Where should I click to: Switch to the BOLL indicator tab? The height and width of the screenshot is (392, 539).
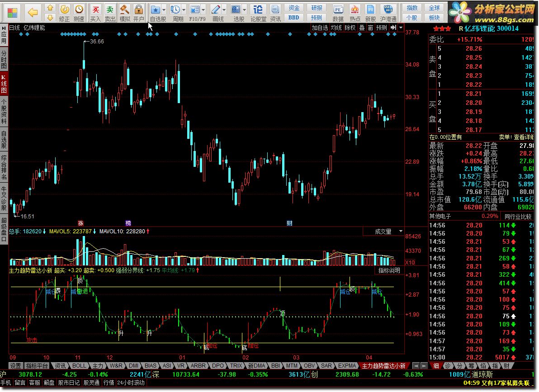[x=79, y=365]
